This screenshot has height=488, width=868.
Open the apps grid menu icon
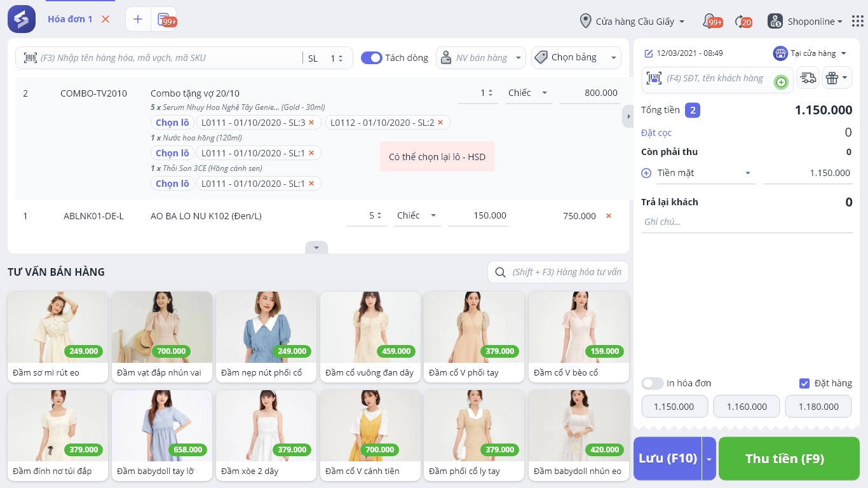[x=857, y=21]
